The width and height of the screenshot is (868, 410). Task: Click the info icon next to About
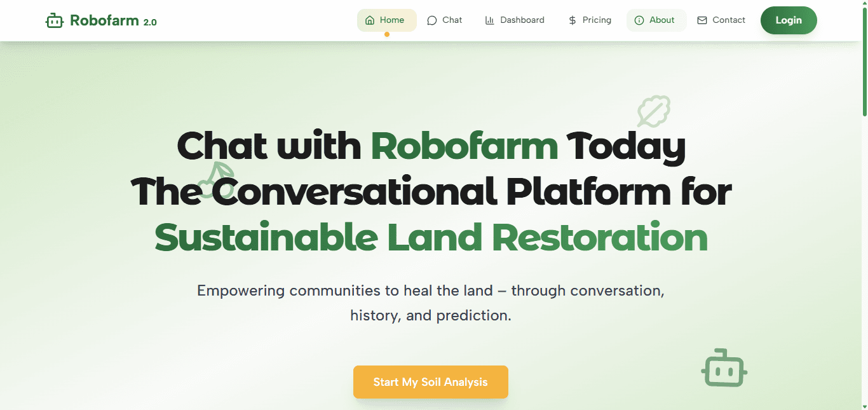coord(640,20)
